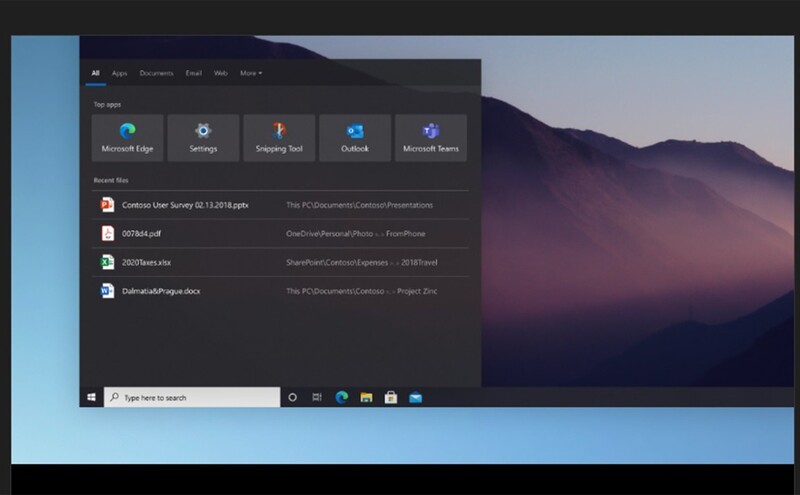
Task: Click the Windows Start button
Action: click(91, 397)
